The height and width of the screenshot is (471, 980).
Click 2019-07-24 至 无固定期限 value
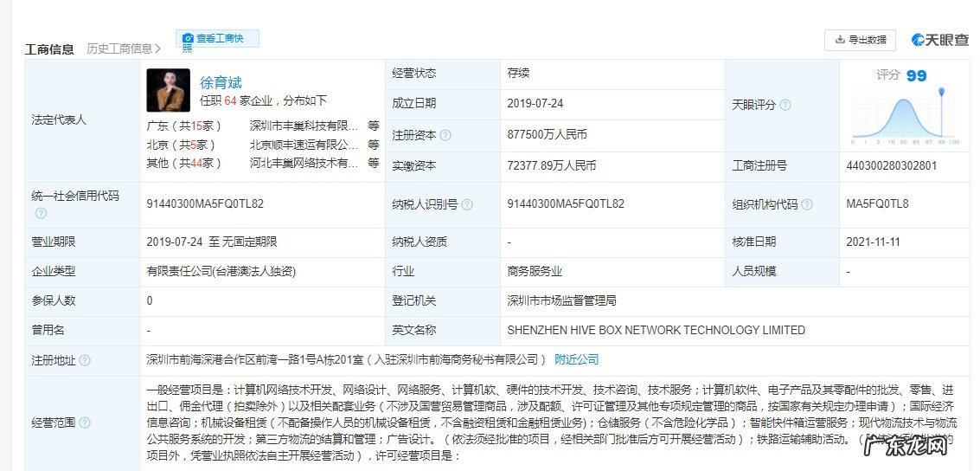pyautogui.click(x=211, y=242)
